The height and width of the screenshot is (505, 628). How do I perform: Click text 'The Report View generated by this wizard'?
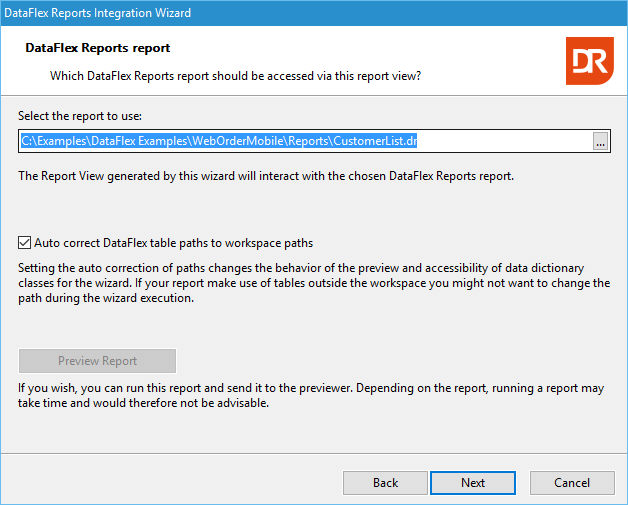click(x=266, y=176)
